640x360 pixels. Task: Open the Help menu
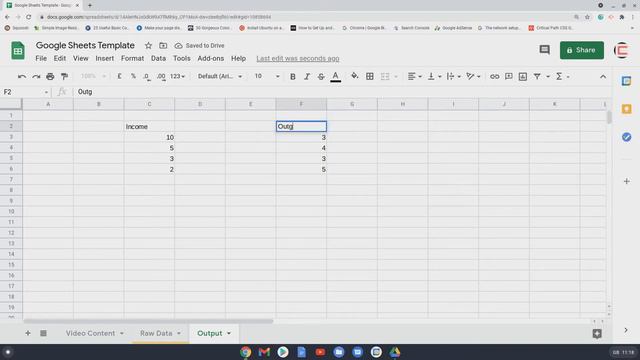(x=238, y=58)
